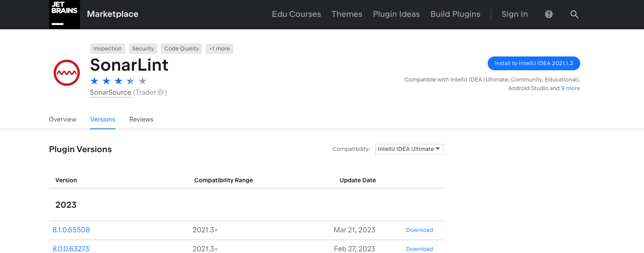Click Install to IntelliJ IDEA 2021.1.3

tap(534, 63)
